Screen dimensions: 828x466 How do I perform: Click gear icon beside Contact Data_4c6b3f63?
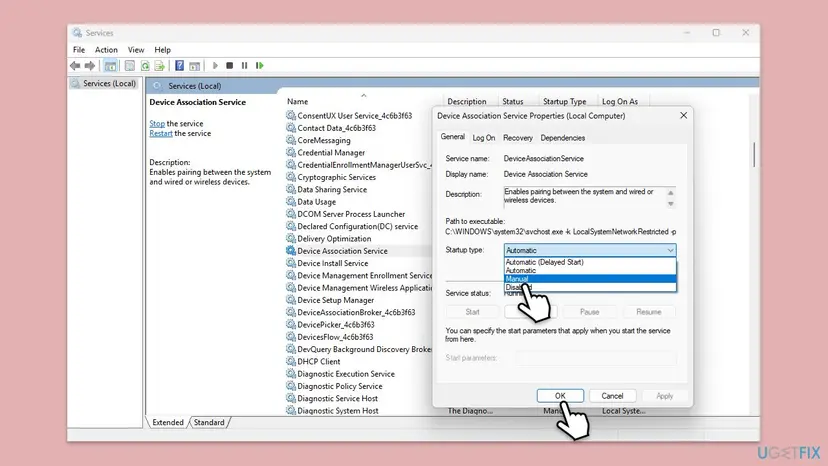coord(291,128)
